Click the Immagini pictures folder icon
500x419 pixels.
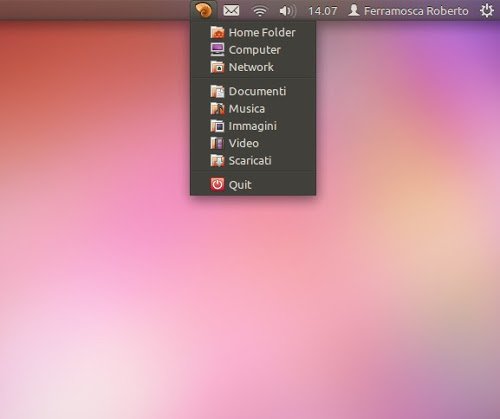(217, 126)
